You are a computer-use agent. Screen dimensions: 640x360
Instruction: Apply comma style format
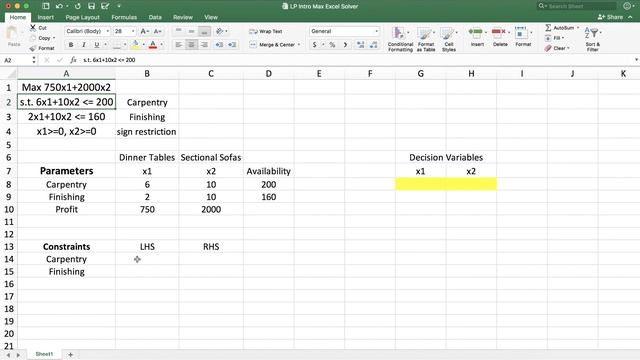pyautogui.click(x=345, y=44)
